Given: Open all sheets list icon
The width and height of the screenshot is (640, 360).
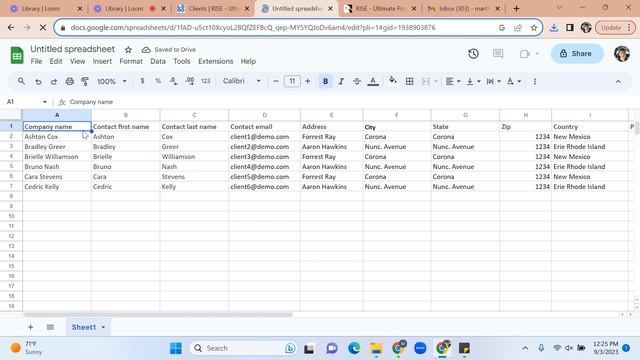Looking at the screenshot, I should [50, 327].
